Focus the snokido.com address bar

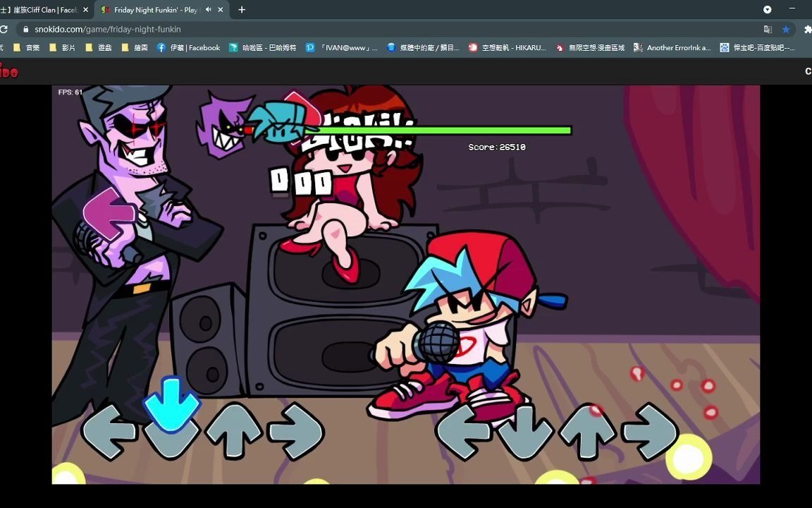[388, 29]
